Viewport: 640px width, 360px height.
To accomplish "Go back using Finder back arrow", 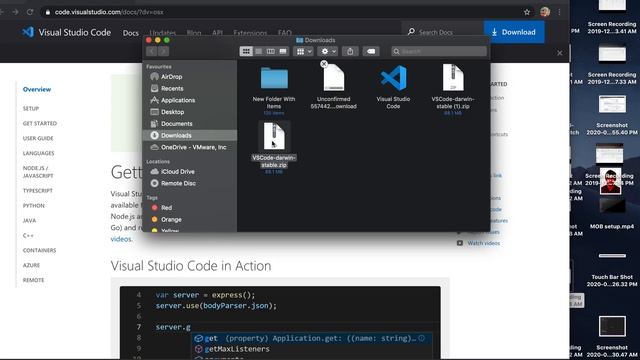I will [151, 51].
